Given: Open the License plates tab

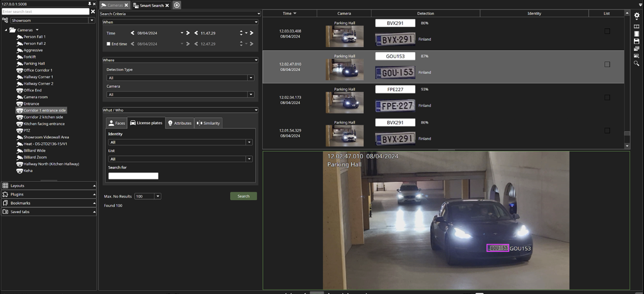Looking at the screenshot, I should 146,123.
